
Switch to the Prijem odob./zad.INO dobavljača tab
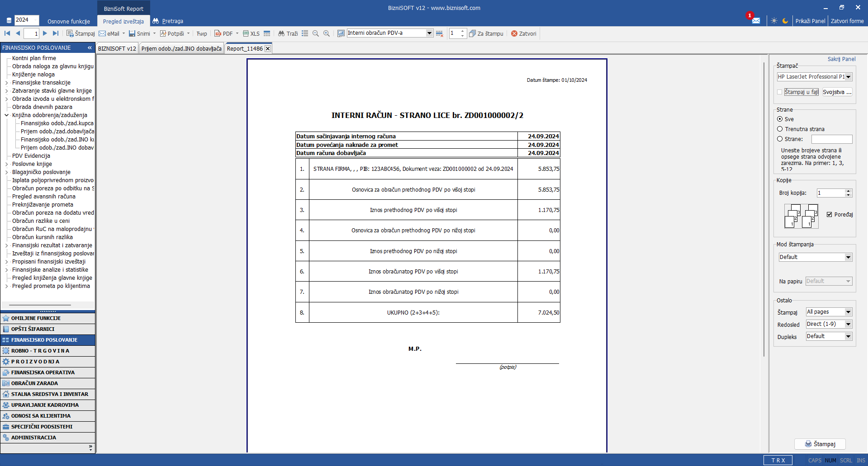(181, 49)
